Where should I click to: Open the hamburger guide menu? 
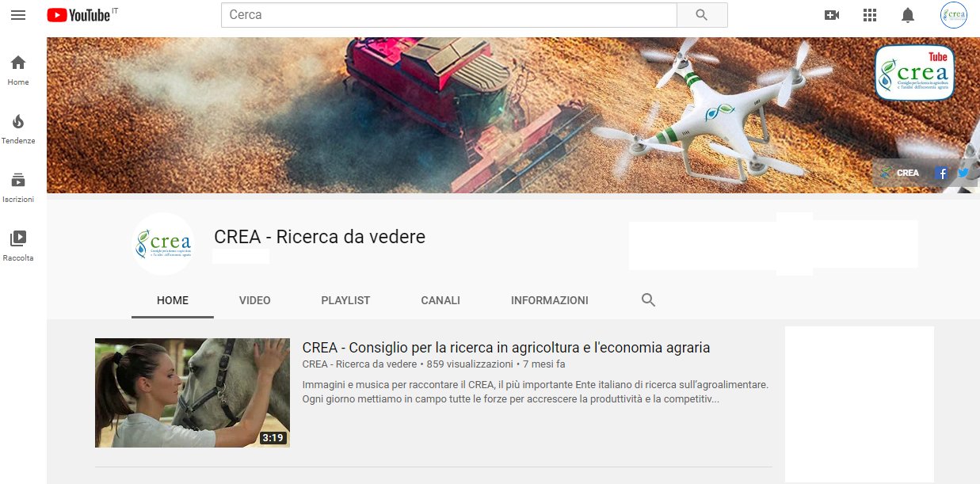18,15
